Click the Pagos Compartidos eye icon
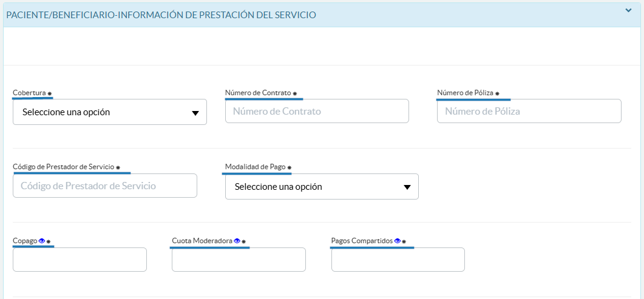This screenshot has width=644, height=299. 398,241
